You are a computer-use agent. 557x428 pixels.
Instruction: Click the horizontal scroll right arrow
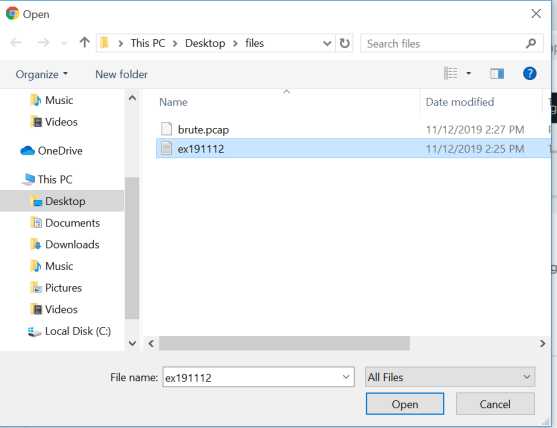coord(542,343)
